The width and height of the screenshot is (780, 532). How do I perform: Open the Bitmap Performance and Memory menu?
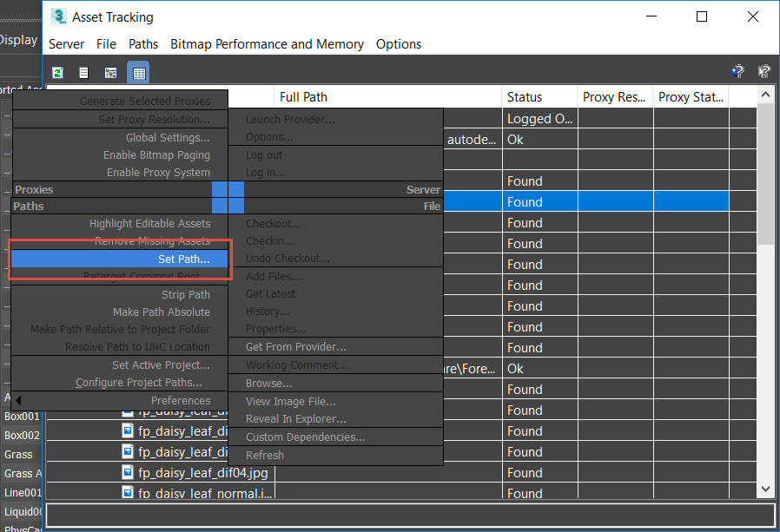[x=267, y=44]
